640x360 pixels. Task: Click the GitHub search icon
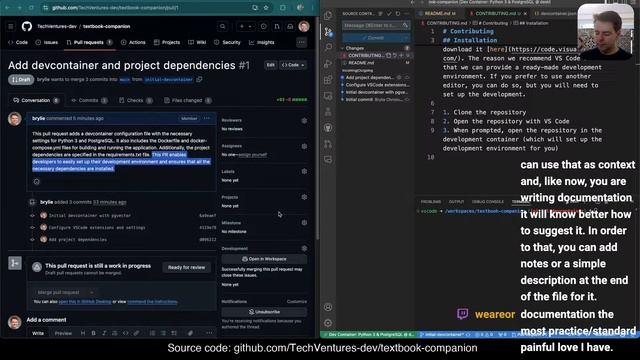(x=222, y=27)
